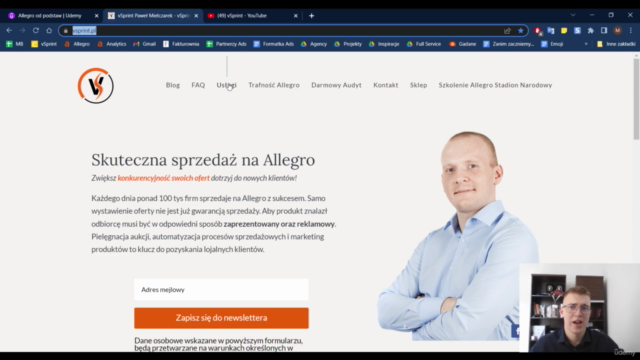Screen dimensions: 640x360
Task: Open the vSprint bookmark
Action: click(44, 44)
